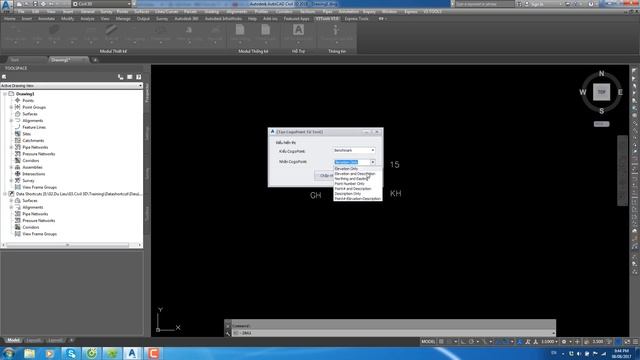640x360 pixels.
Task: Open Skype from the taskbar
Action: pos(71,353)
